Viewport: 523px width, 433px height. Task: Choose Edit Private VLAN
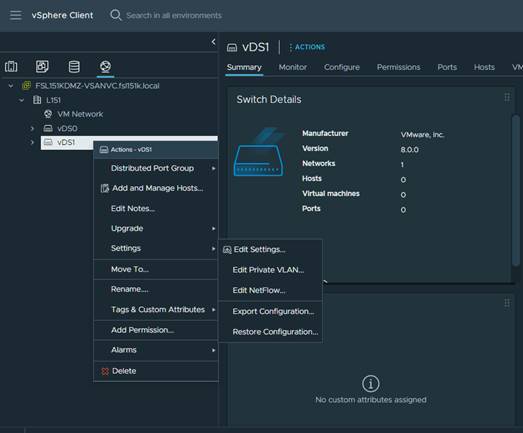coord(271,270)
